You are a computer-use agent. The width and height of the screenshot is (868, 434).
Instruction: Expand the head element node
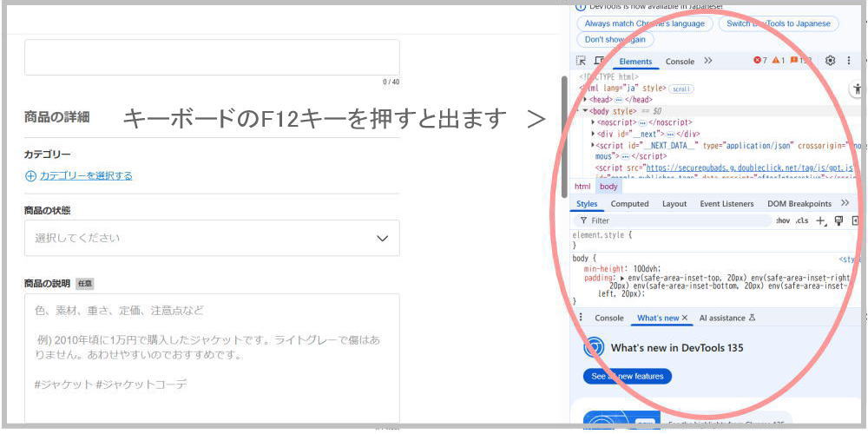(586, 100)
